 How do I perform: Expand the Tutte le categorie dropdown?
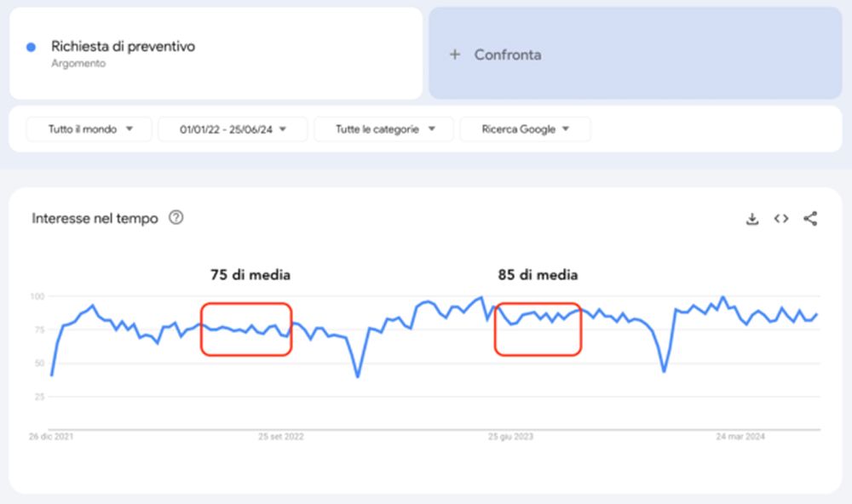click(384, 129)
